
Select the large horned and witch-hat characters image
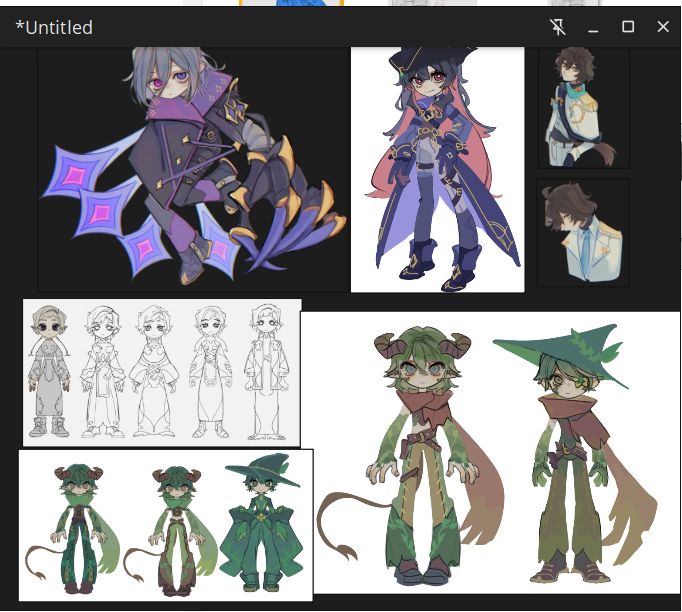490,452
